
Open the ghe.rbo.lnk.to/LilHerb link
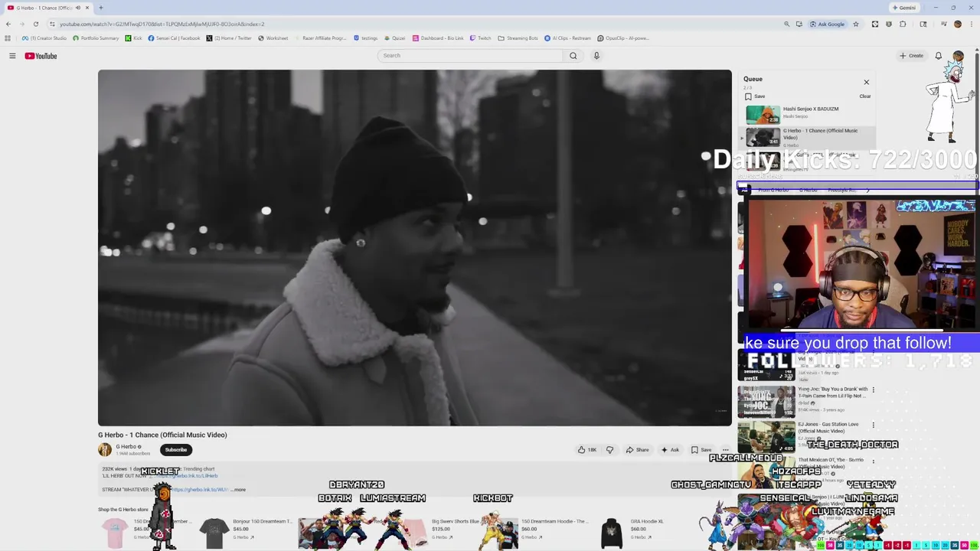click(188, 476)
